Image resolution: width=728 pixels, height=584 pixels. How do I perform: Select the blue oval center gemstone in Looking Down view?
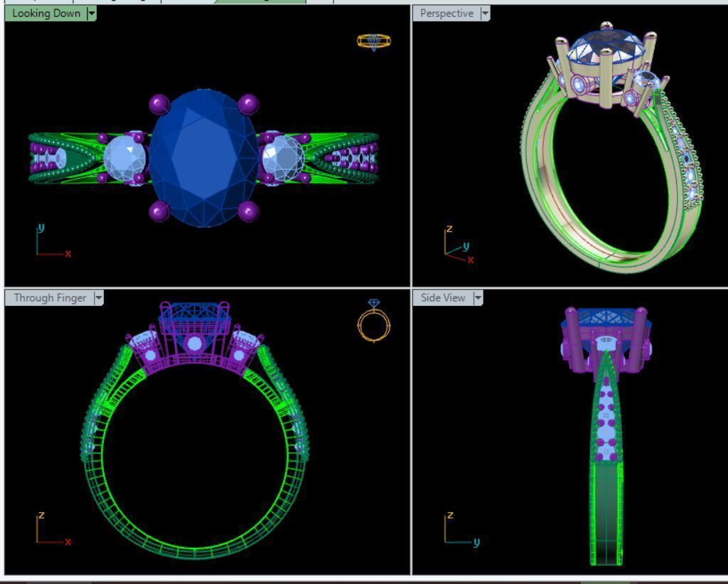[204, 158]
